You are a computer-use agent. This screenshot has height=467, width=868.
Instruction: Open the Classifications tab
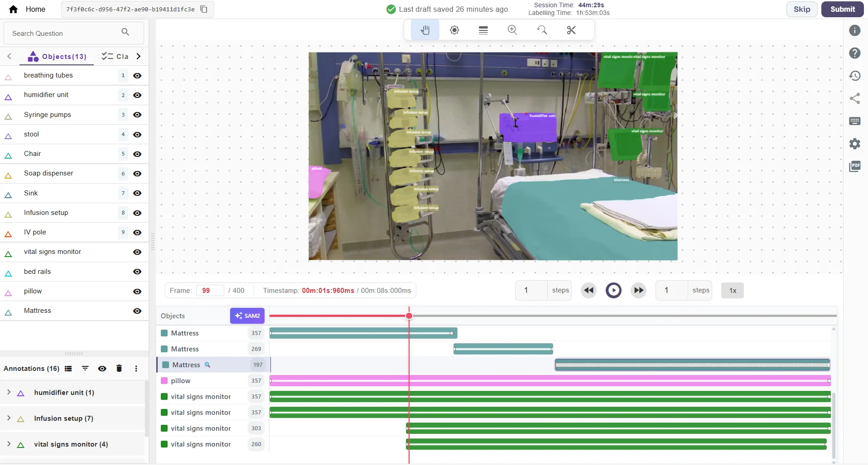point(116,56)
